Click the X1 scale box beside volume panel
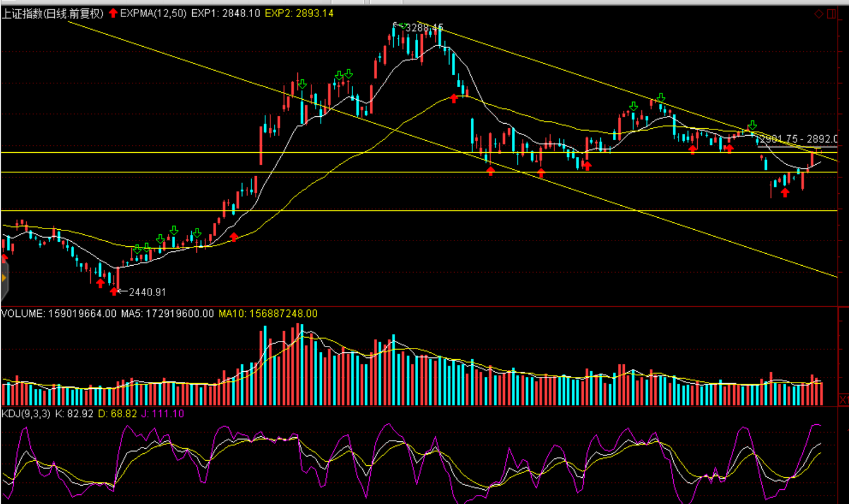The width and height of the screenshot is (849, 504). point(844,399)
